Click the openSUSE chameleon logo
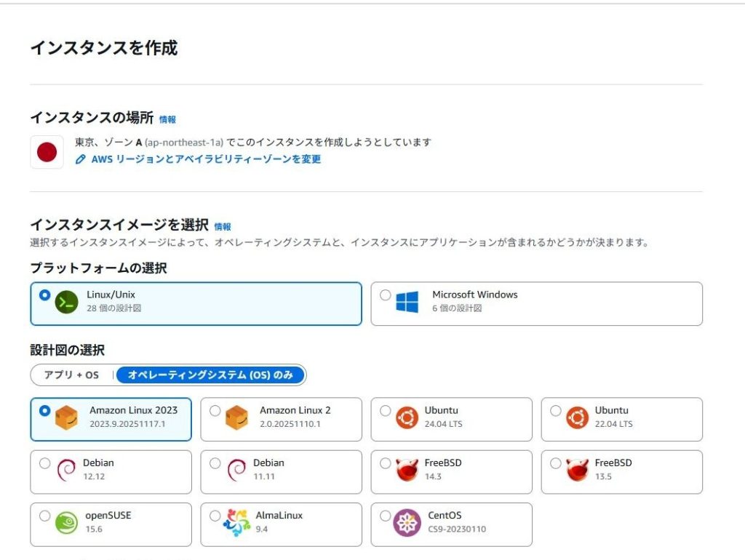This screenshot has height=560, width=745. (66, 523)
